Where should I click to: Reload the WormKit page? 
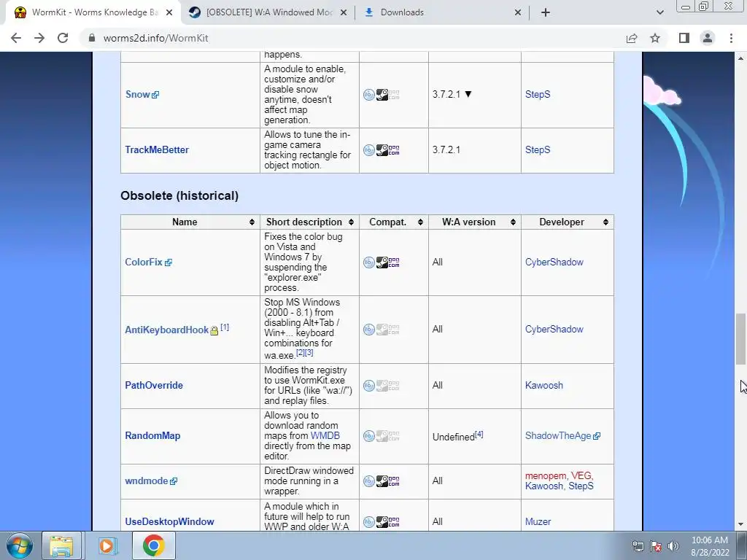point(63,38)
